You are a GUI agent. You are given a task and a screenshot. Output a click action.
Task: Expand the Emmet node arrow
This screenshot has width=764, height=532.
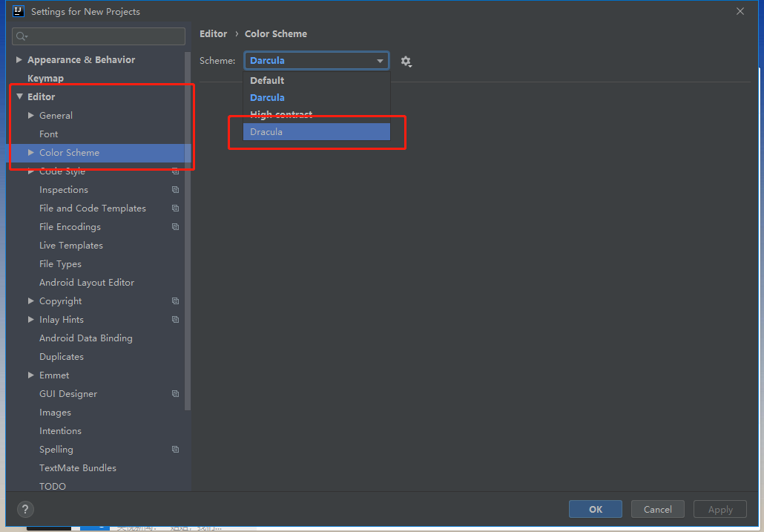(31, 375)
